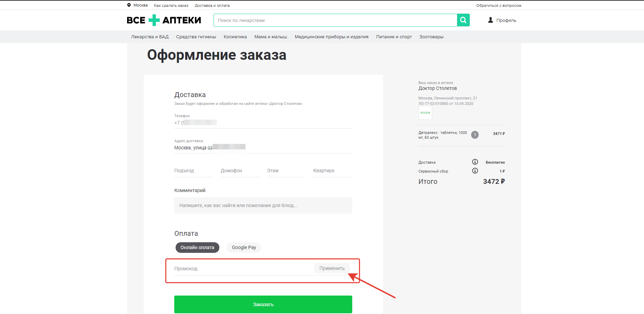
Task: Click Как сделать заказ link
Action: (171, 5)
